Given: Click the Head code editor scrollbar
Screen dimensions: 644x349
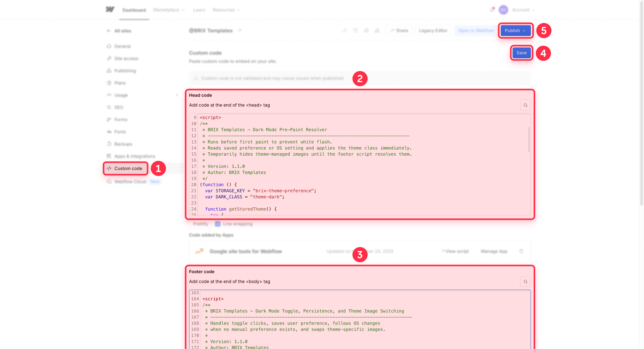Looking at the screenshot, I should 529,139.
